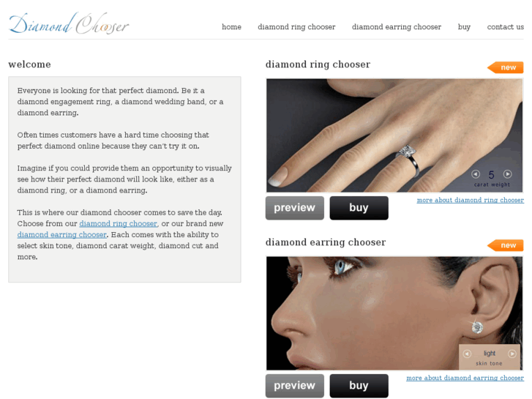Viewport: 532px width, 399px height.
Task: Click the new badge beside ring chooser
Action: pyautogui.click(x=505, y=67)
